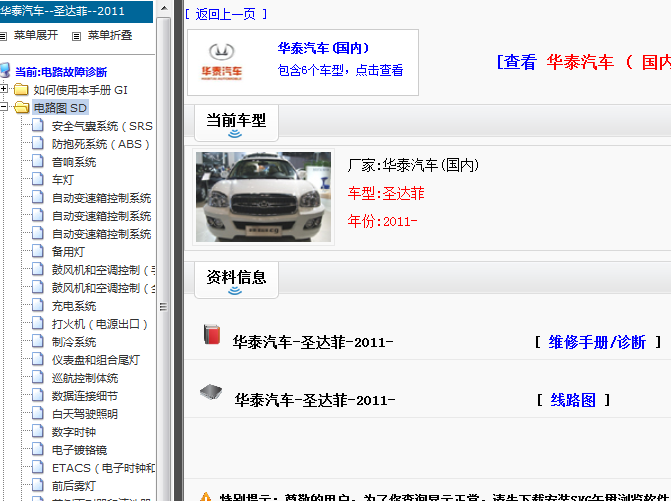Click the page icon beside 前后雾灯
671x501 pixels.
pos(38,485)
